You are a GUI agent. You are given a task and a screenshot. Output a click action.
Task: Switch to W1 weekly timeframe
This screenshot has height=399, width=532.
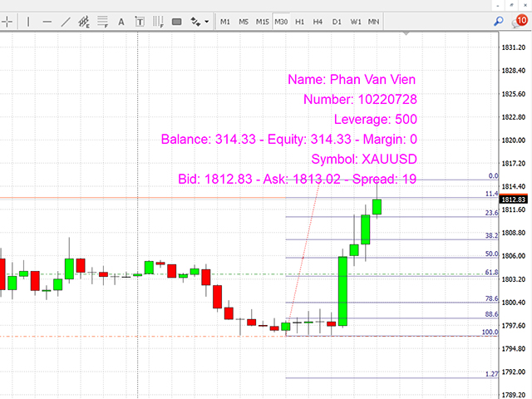356,22
